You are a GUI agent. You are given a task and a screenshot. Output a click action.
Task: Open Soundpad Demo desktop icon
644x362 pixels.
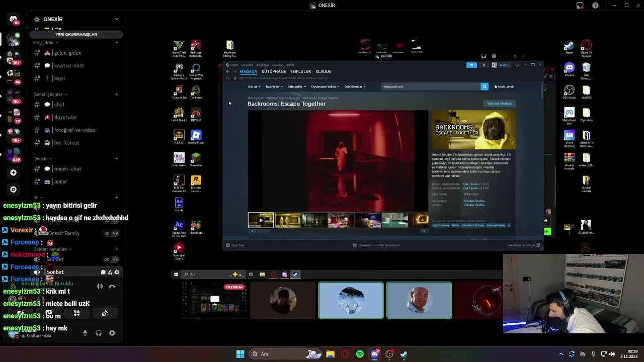[179, 250]
